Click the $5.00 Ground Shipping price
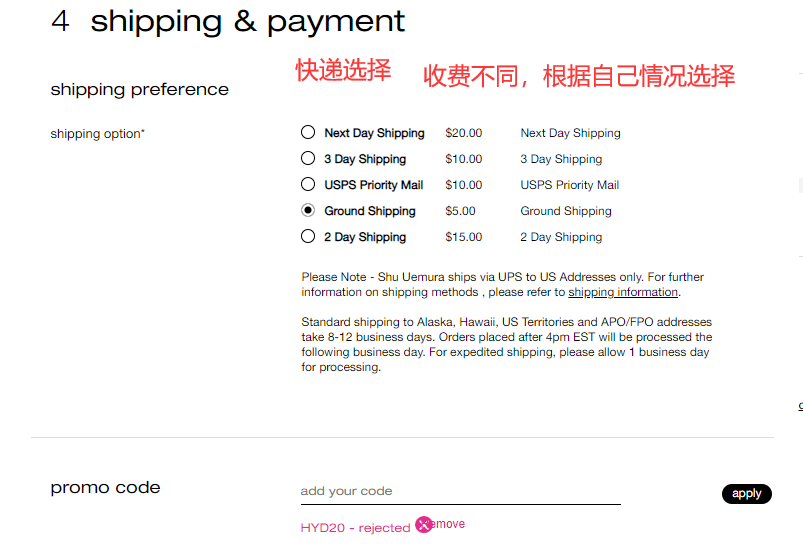 pyautogui.click(x=461, y=211)
